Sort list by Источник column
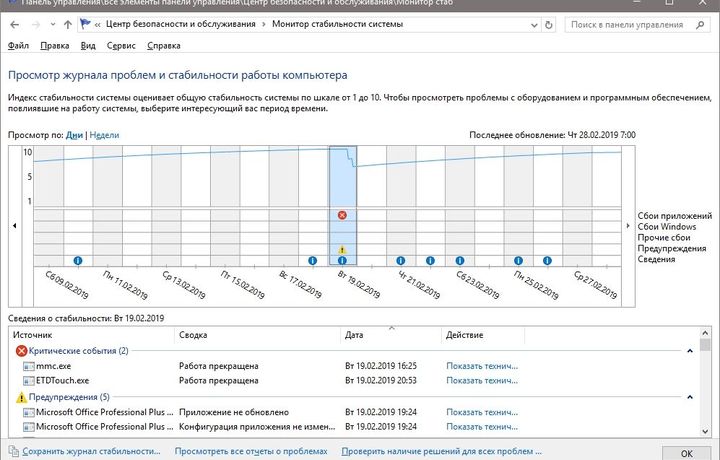 (x=92, y=335)
